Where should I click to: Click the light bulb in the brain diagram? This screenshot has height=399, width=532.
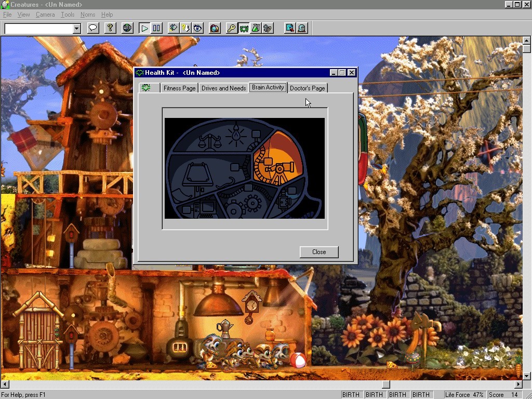point(236,135)
